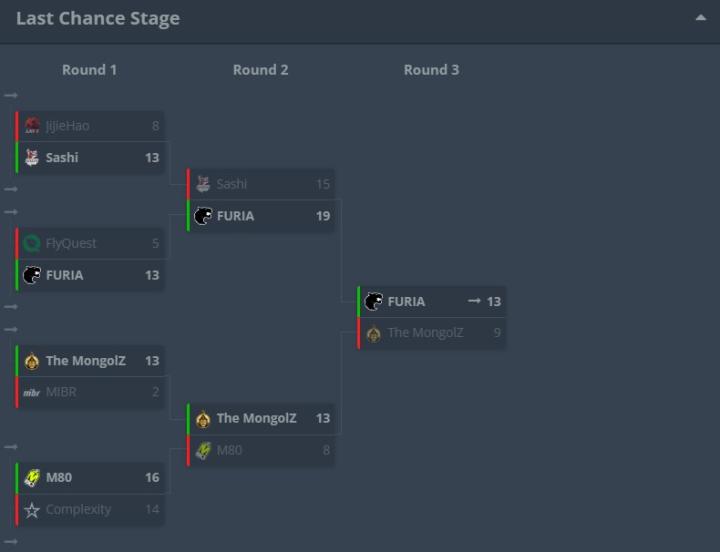Click the M80 logo in Round 2

pyautogui.click(x=203, y=450)
